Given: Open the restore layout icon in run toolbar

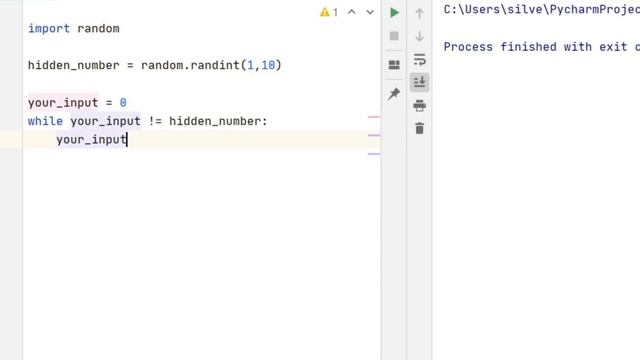Looking at the screenshot, I should [394, 65].
